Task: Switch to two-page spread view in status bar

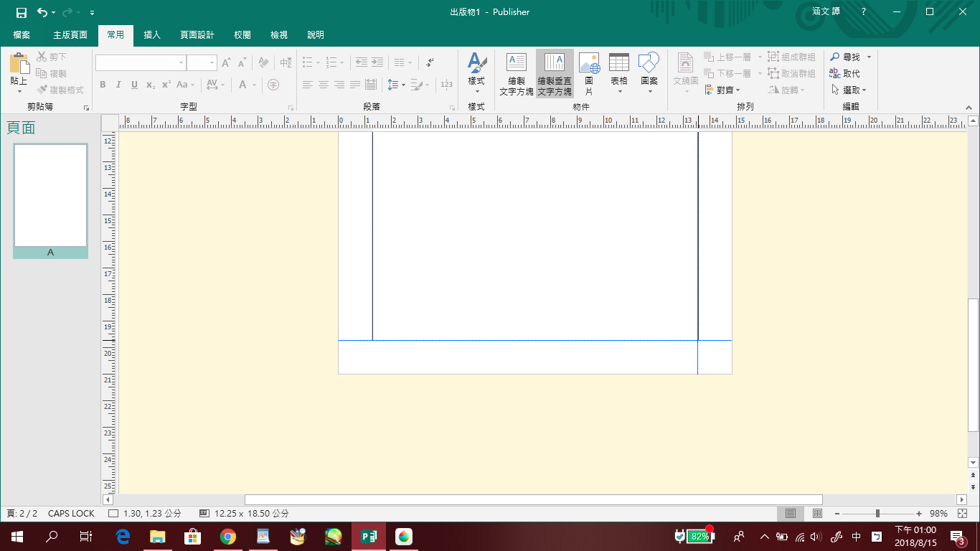Action: pyautogui.click(x=817, y=514)
